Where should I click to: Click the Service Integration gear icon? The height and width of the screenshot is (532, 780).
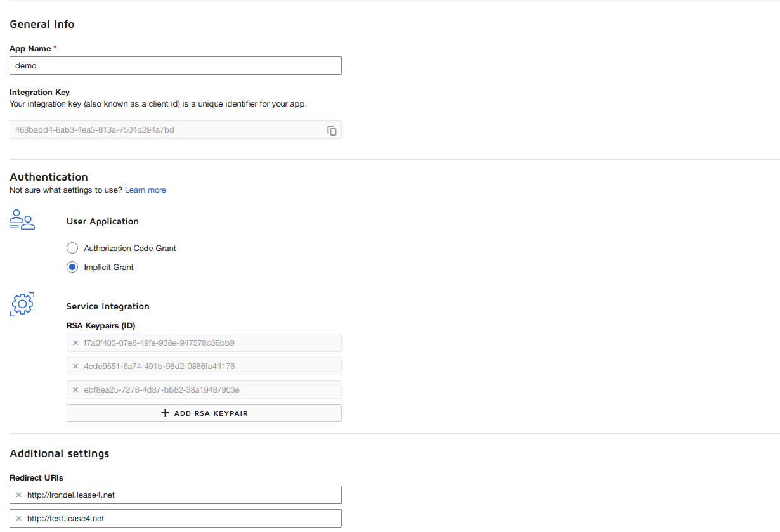click(22, 304)
